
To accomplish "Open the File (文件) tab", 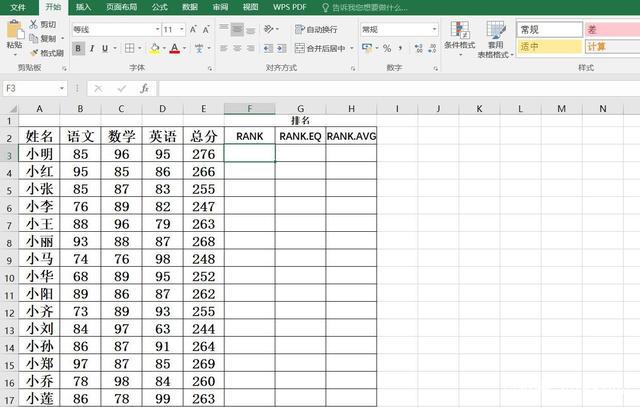I will pos(18,7).
